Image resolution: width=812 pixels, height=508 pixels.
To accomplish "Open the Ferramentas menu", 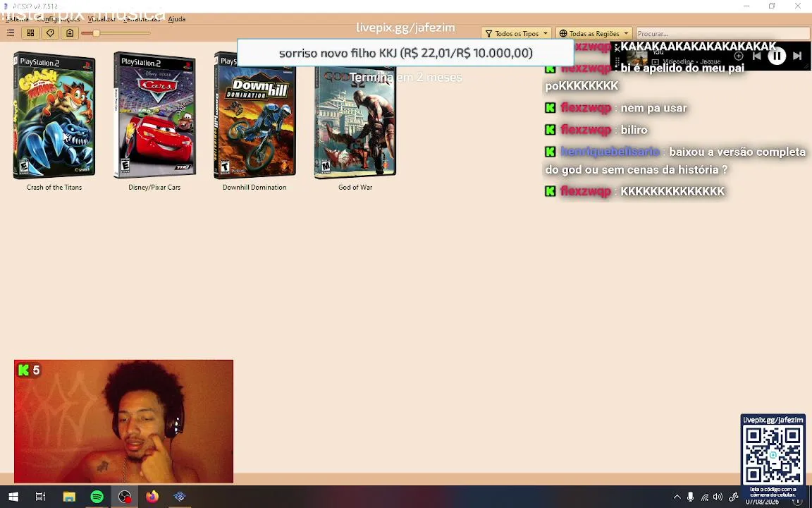I will click(x=142, y=19).
